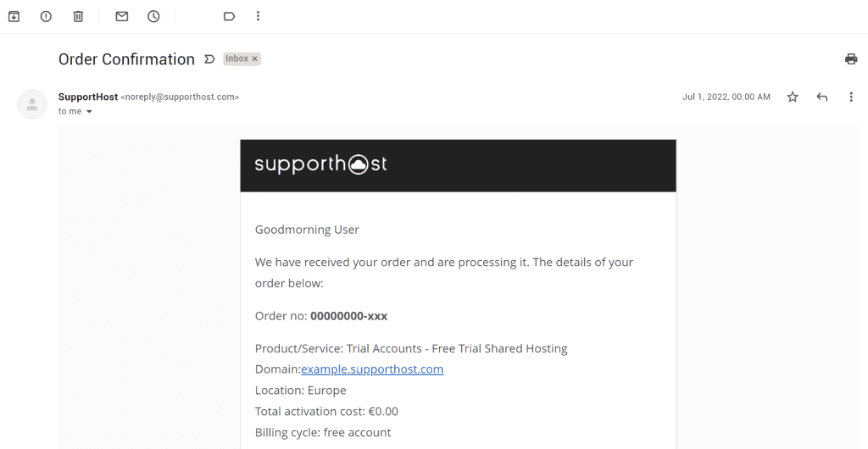This screenshot has width=868, height=449.
Task: Report the email as spam
Action: (46, 17)
